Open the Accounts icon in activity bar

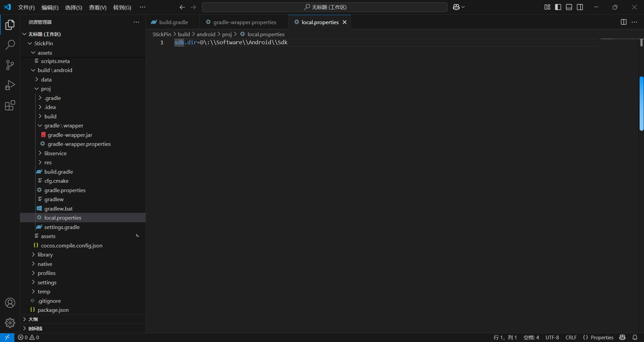coord(10,303)
